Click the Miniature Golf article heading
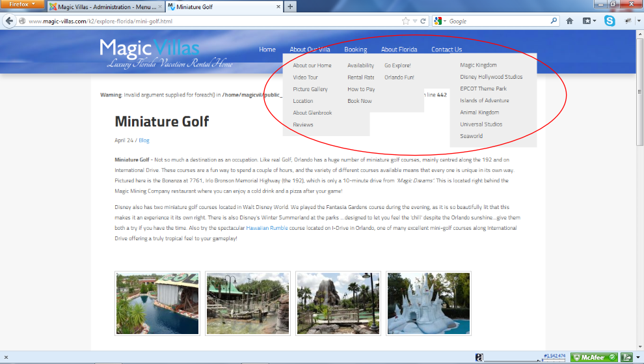The width and height of the screenshot is (644, 364). [162, 121]
